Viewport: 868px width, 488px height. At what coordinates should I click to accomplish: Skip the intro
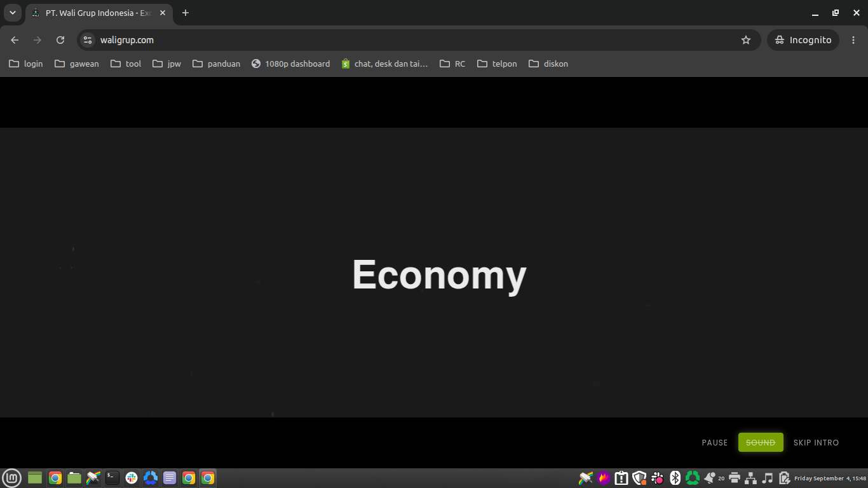(816, 443)
